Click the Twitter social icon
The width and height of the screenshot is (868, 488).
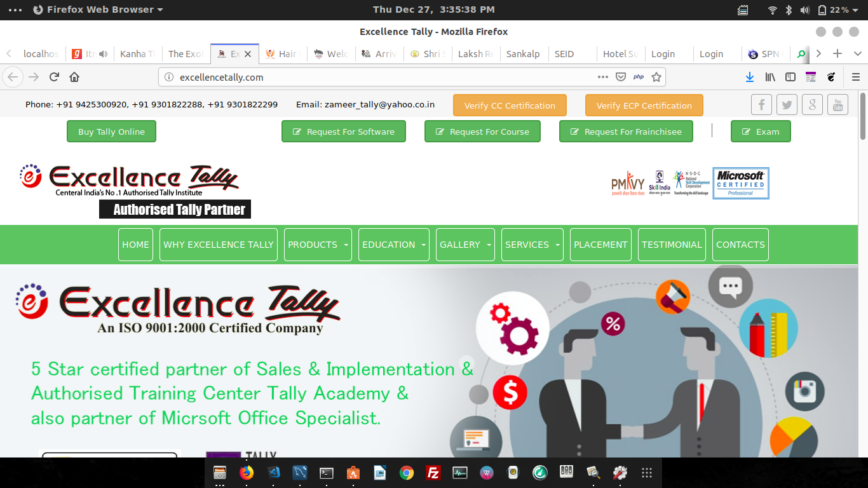tap(787, 104)
